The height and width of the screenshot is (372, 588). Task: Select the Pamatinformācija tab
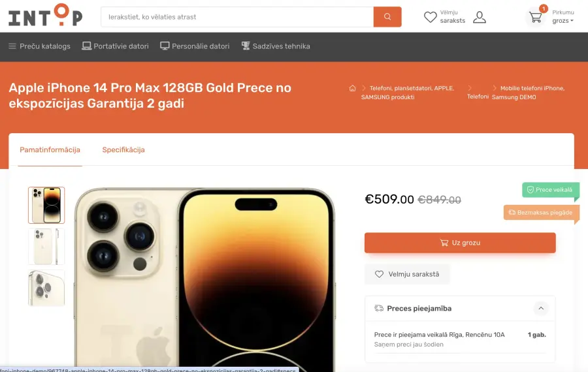pyautogui.click(x=50, y=150)
